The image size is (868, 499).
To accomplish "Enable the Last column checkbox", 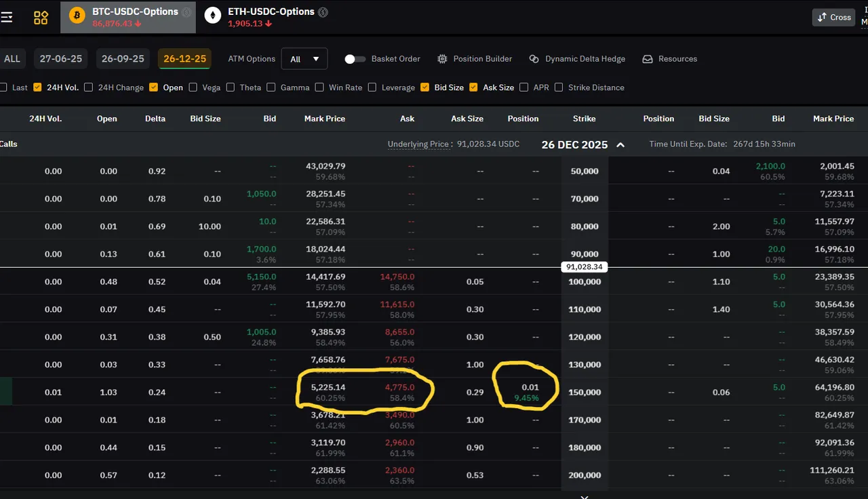I will 3,87.
